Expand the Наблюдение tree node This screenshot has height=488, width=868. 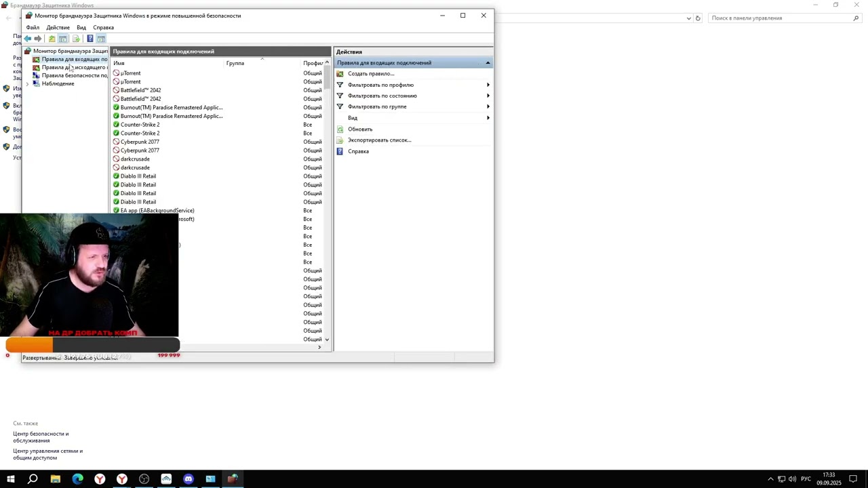[28, 84]
